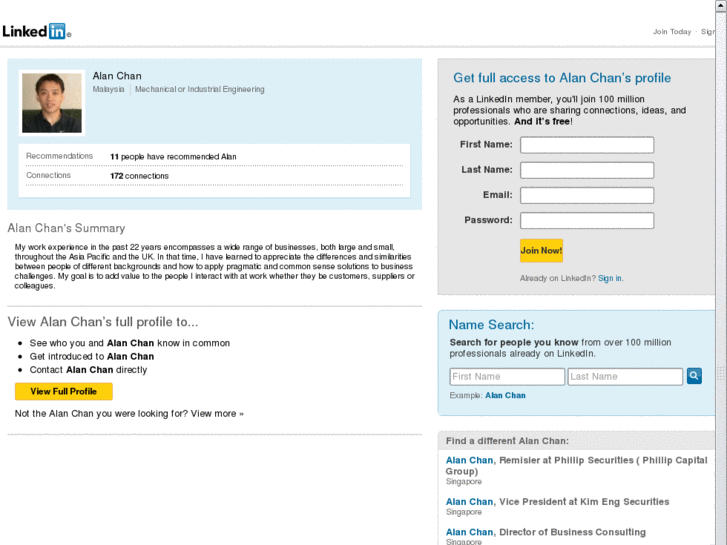727x545 pixels.
Task: Click 'Get full access to Alan Chan's profile' heading
Action: click(x=562, y=78)
